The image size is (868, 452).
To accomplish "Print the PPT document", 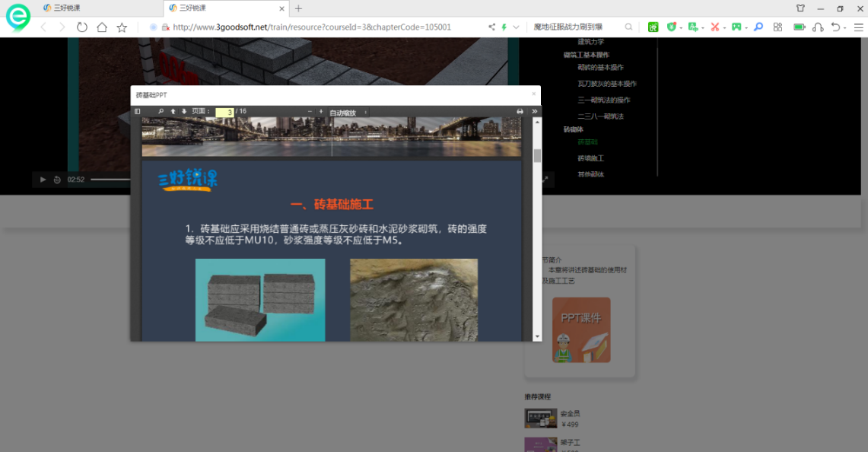I will [x=520, y=112].
